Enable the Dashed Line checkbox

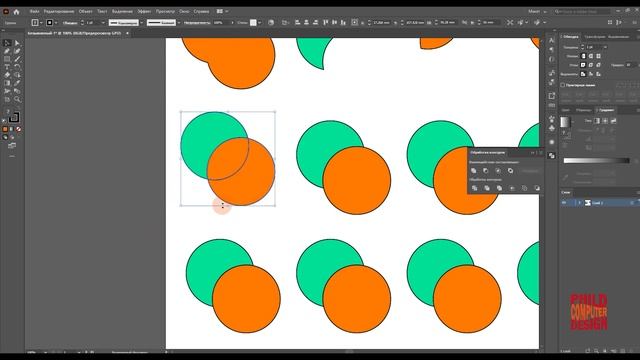(563, 85)
